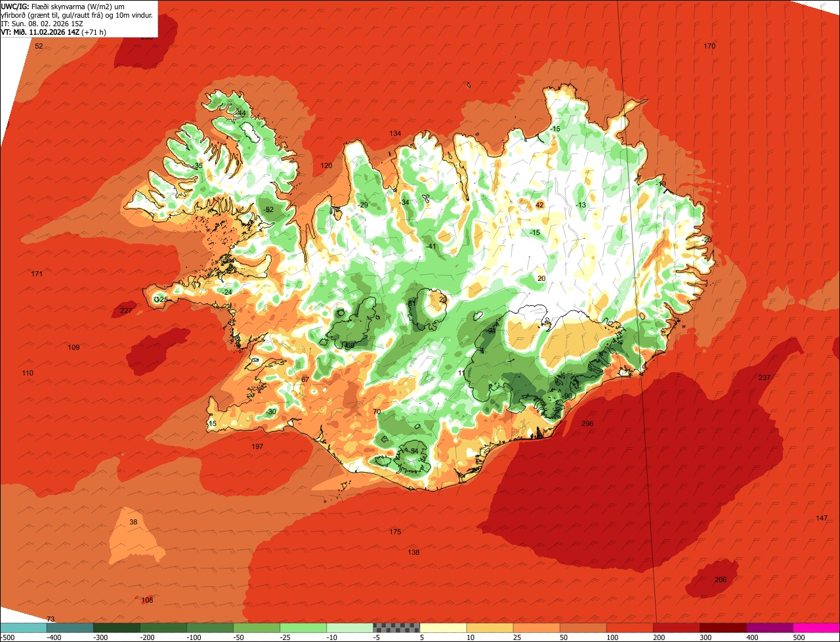
Task: Click the purple 400 to 500 legend swatch
Action: [x=770, y=628]
